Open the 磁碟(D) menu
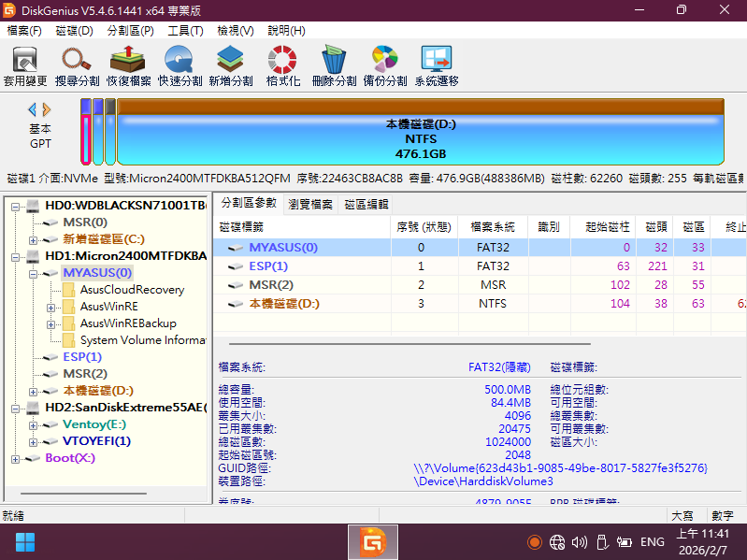 (x=74, y=31)
